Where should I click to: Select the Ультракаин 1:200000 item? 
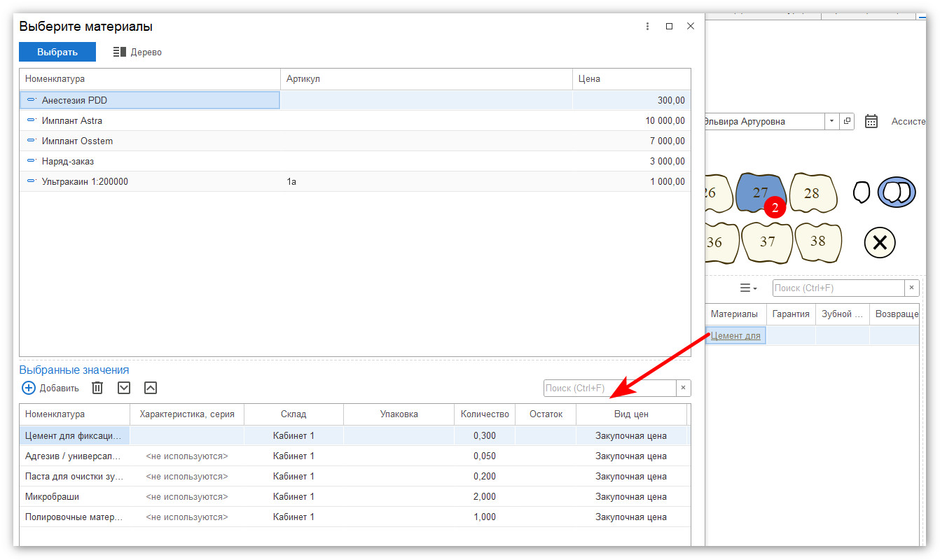354,181
